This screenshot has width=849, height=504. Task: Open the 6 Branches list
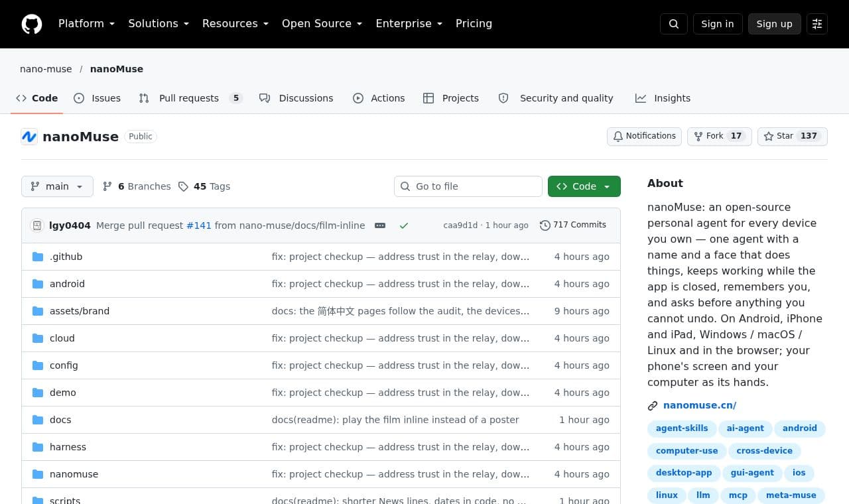(137, 186)
